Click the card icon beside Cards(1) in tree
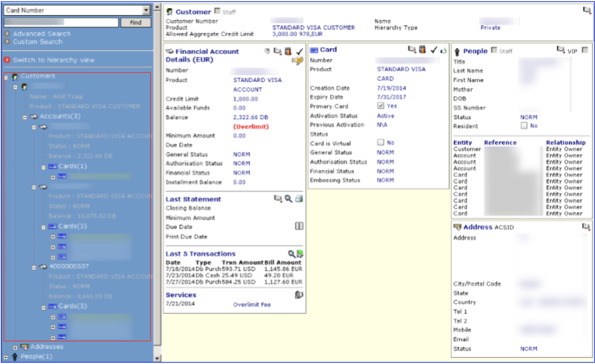595x364 pixels. tap(53, 166)
